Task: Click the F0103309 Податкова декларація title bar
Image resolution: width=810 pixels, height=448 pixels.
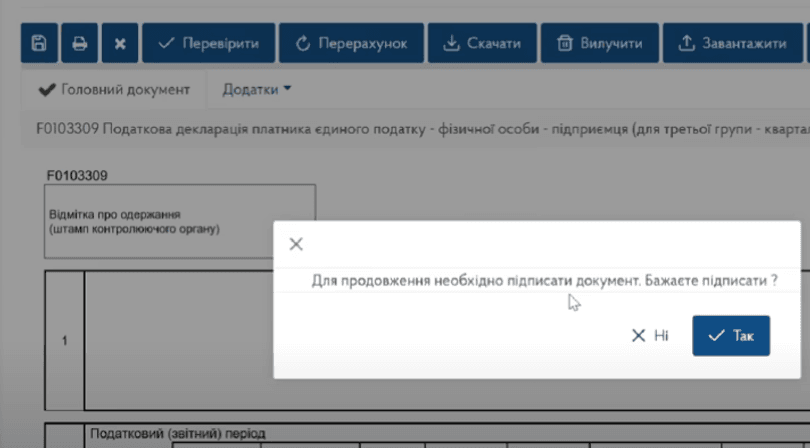Action: coord(400,128)
